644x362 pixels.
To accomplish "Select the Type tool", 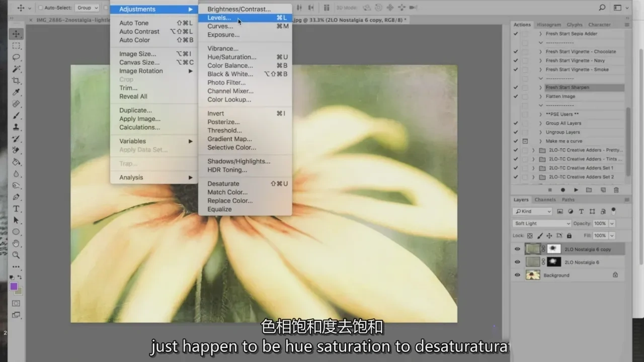I will (17, 209).
